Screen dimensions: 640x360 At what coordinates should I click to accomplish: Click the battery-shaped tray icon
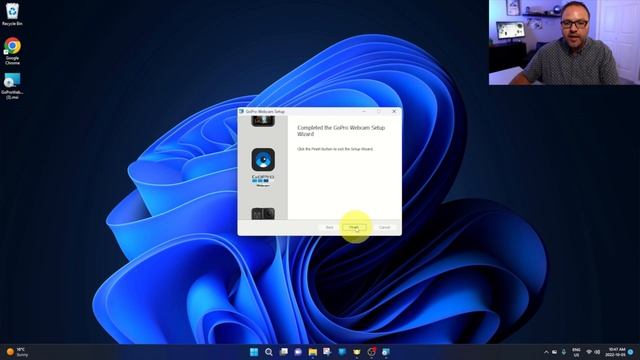(555, 352)
